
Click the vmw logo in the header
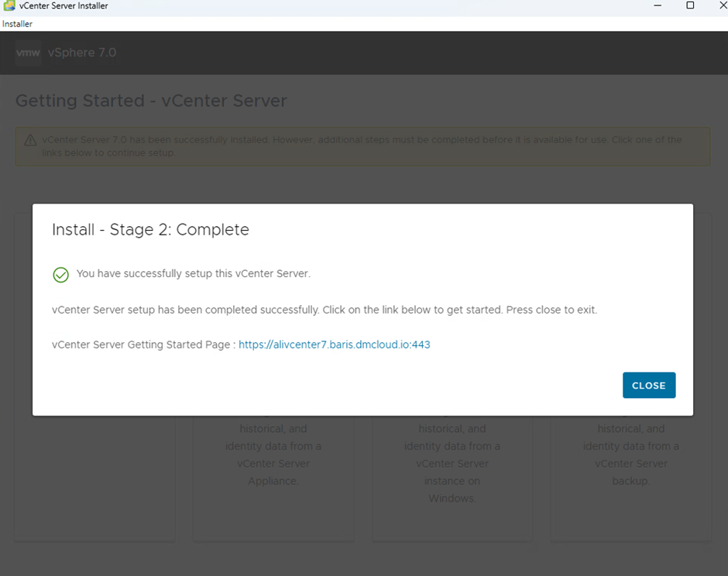[29, 53]
